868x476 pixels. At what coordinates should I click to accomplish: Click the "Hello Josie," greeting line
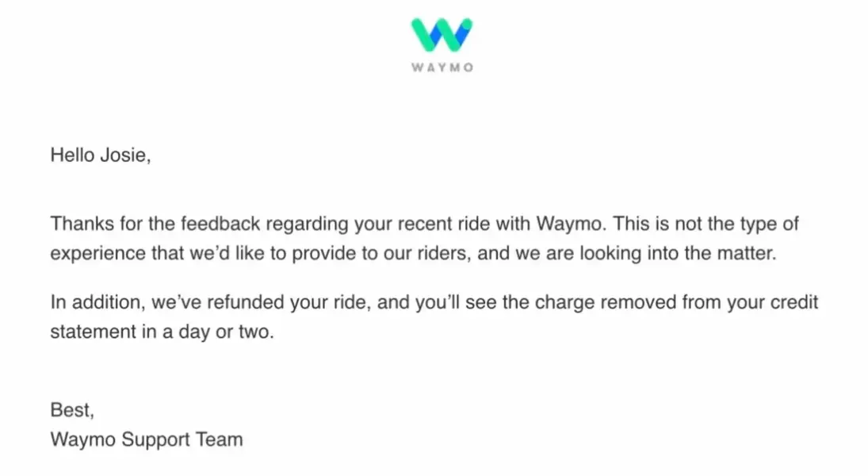click(101, 155)
